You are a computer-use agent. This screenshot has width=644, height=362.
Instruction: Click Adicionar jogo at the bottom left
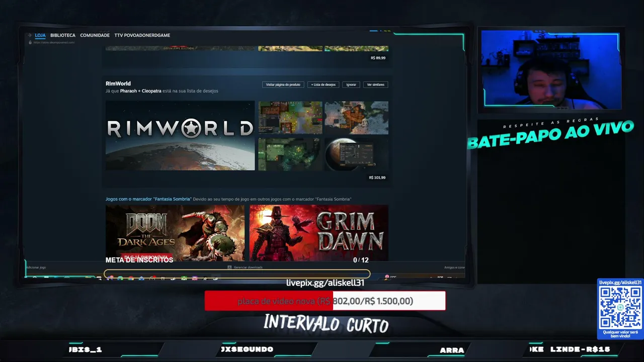pos(36,267)
